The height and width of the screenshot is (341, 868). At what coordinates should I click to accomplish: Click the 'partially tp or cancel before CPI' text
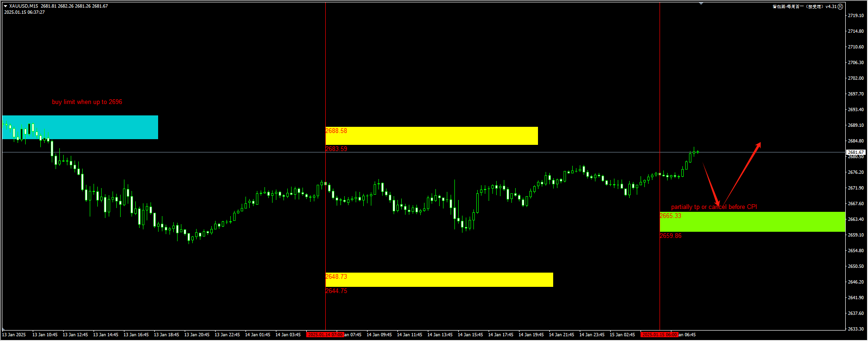[714, 207]
